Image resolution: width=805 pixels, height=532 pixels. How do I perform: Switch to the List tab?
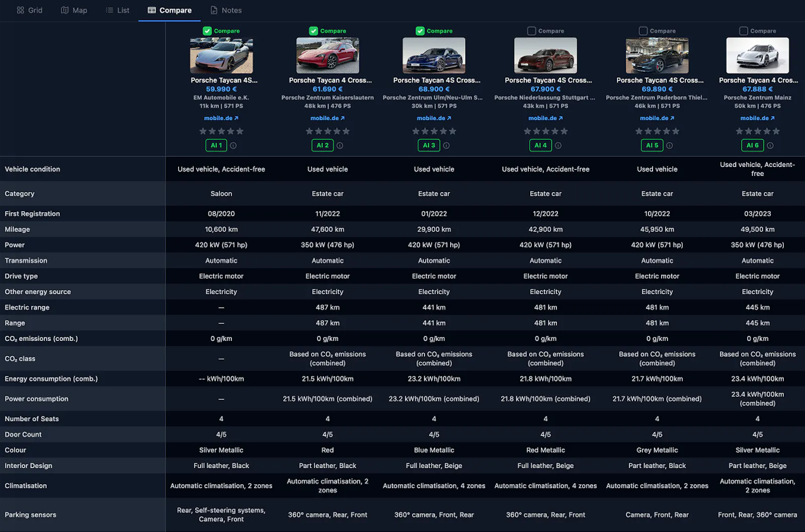click(x=118, y=10)
